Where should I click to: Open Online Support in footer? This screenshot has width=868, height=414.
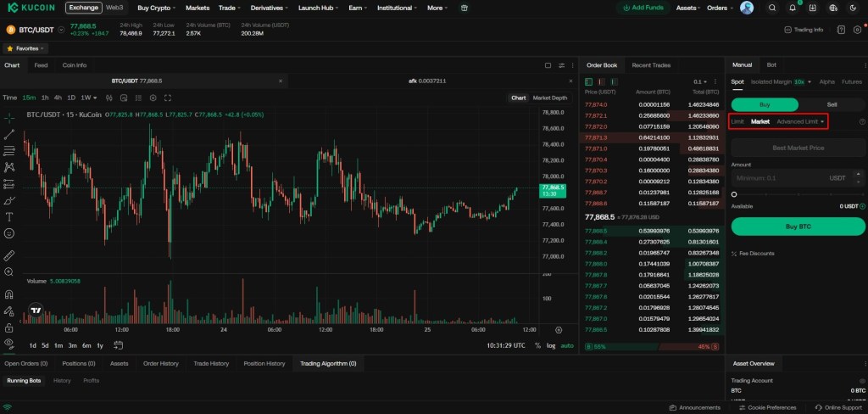(x=838, y=407)
